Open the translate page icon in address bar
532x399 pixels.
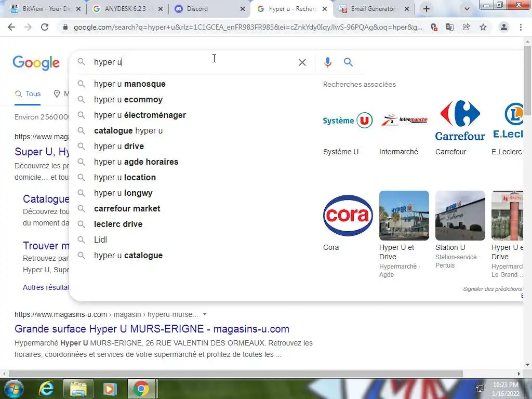tap(450, 27)
